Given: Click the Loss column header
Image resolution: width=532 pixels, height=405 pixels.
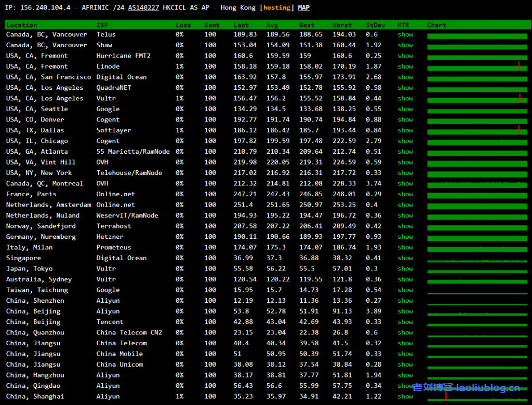Looking at the screenshot, I should pos(183,25).
